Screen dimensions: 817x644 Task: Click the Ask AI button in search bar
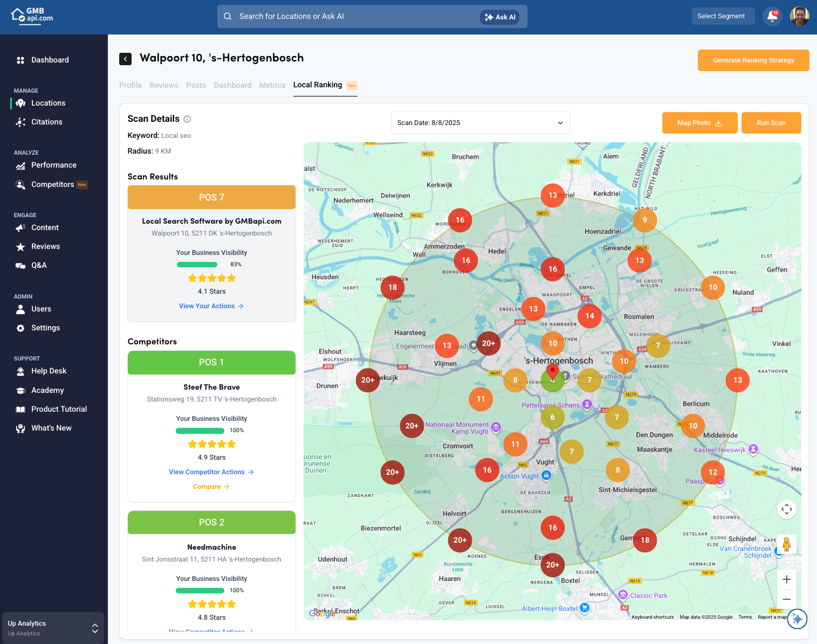[500, 17]
